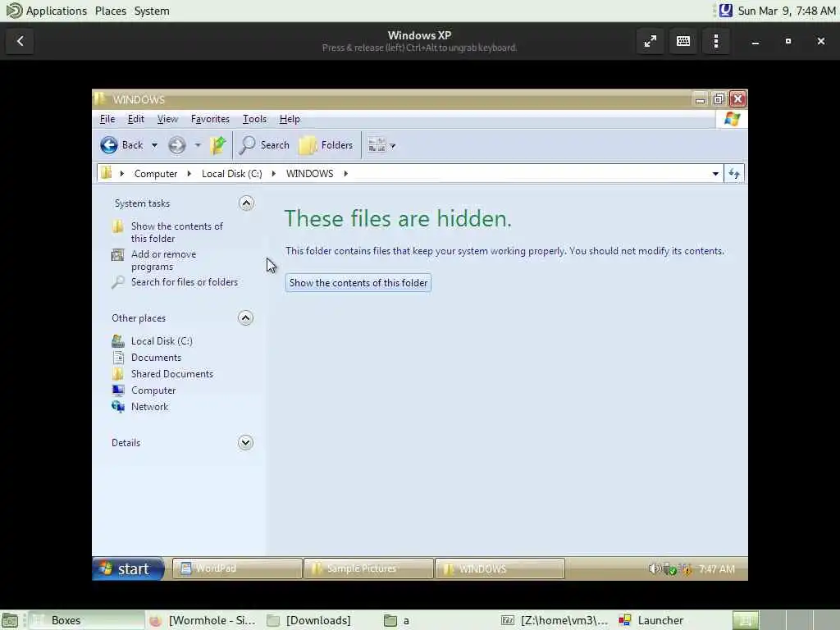
Task: Click WINDOWS taskbar button
Action: pos(500,569)
